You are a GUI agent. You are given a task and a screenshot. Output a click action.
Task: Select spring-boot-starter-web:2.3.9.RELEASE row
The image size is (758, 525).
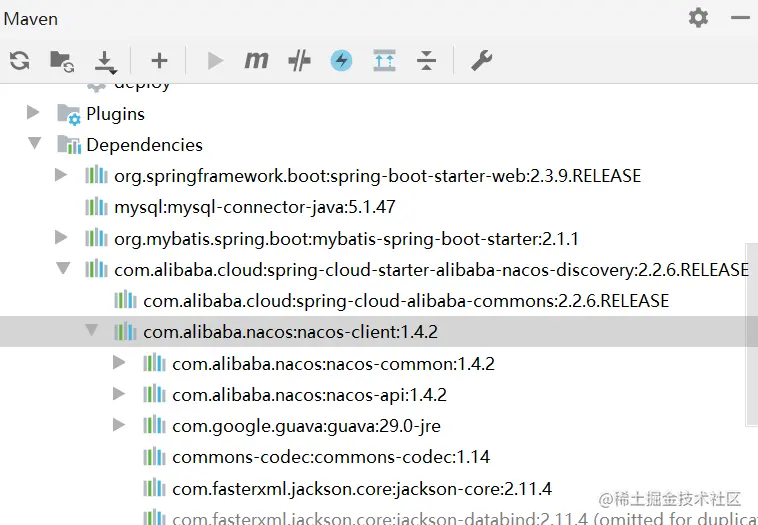click(378, 176)
